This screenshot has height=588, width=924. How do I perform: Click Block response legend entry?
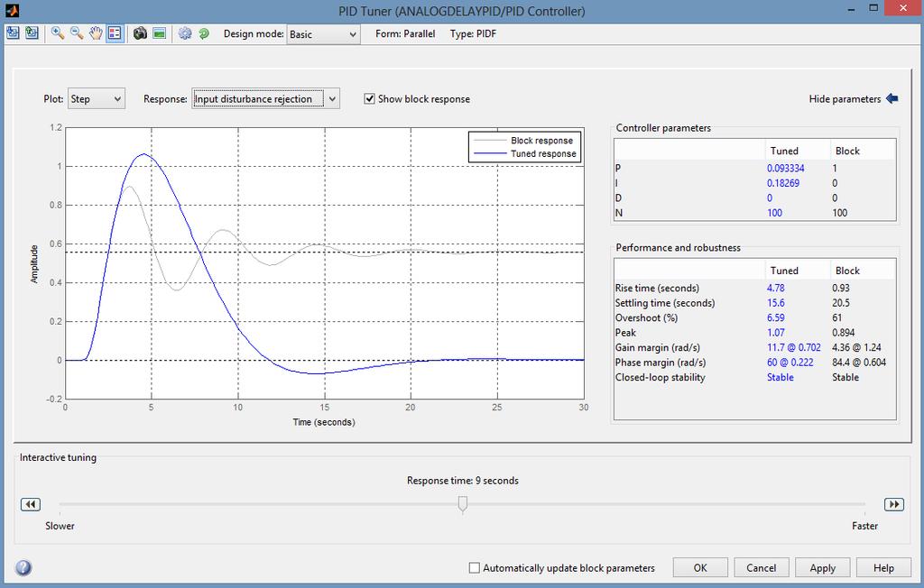coord(541,140)
